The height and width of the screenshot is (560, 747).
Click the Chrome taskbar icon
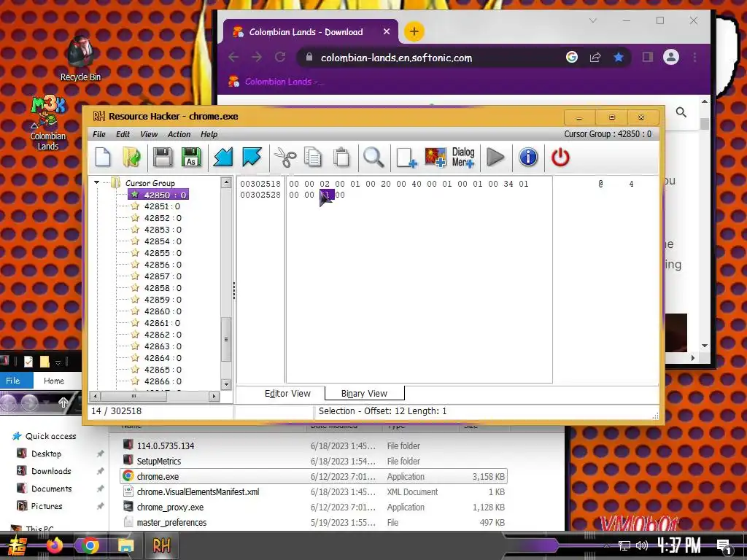[90, 545]
